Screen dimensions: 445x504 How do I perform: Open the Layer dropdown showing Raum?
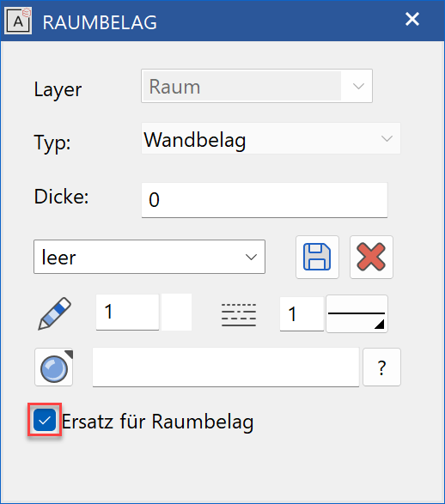tap(257, 86)
